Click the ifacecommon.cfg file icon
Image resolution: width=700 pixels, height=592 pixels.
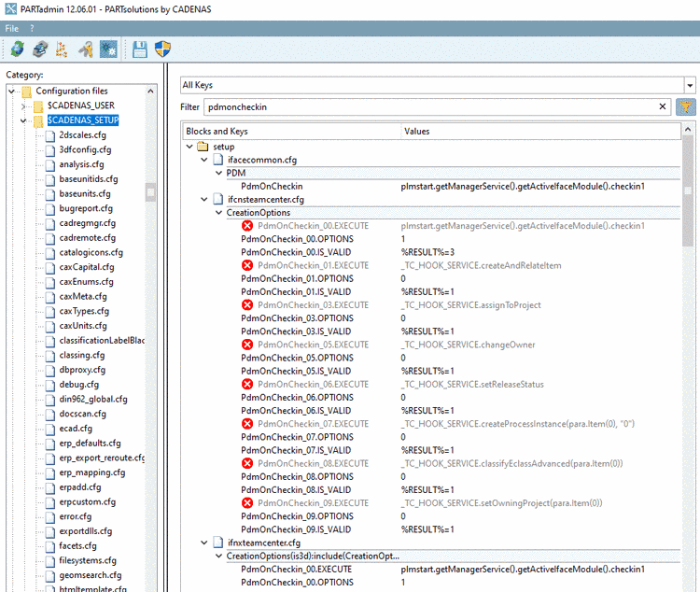tap(218, 160)
